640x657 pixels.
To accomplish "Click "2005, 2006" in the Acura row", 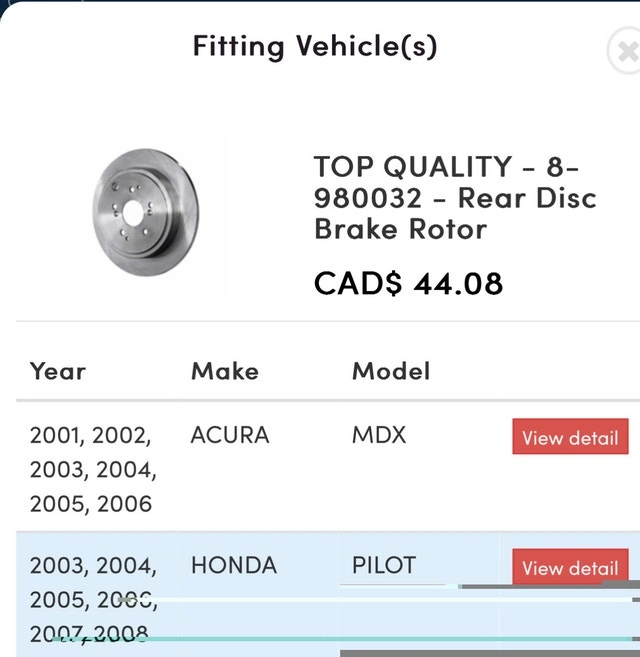I will [91, 504].
